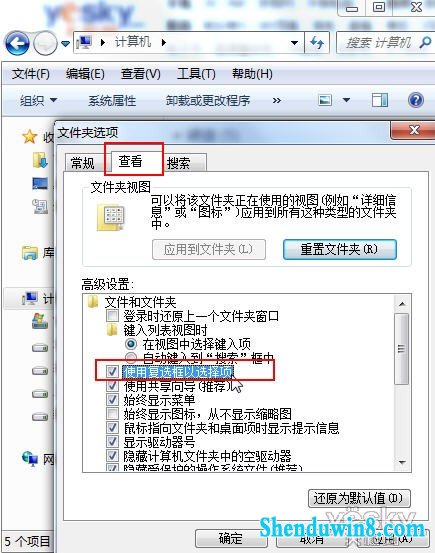Select the Network icon in sidebar
The height and width of the screenshot is (553, 435).
(x=30, y=459)
